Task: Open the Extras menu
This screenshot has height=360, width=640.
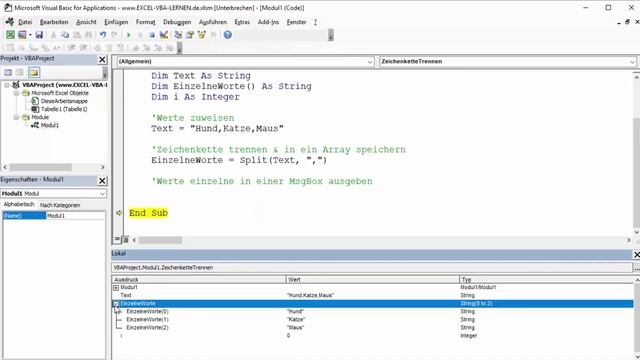Action: tap(242, 22)
